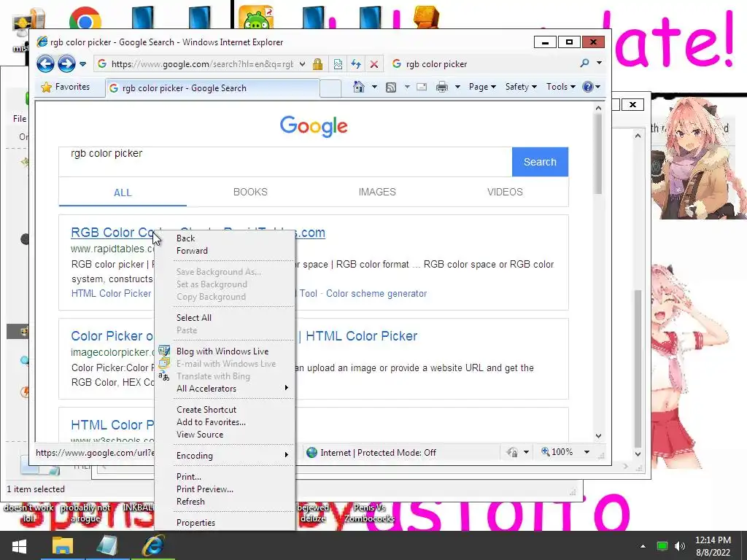This screenshot has height=560, width=747.
Task: Click the red Stop icon in address bar
Action: [374, 64]
